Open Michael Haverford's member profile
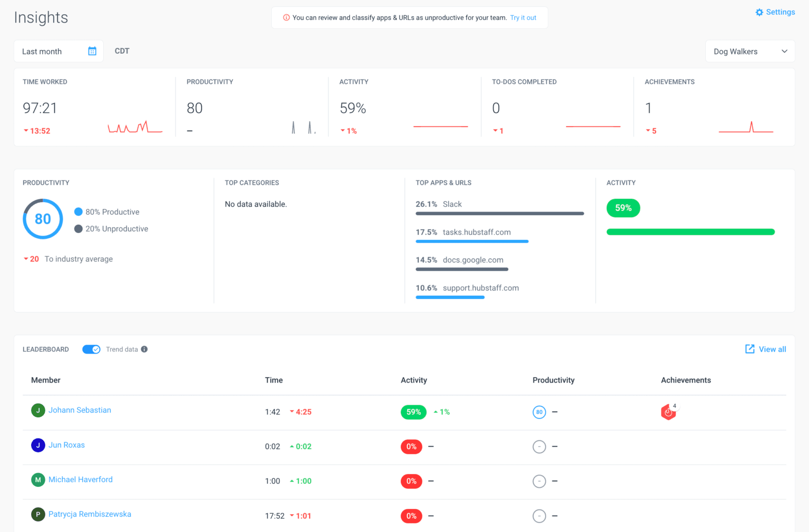Viewport: 809px width, 532px height. point(81,479)
